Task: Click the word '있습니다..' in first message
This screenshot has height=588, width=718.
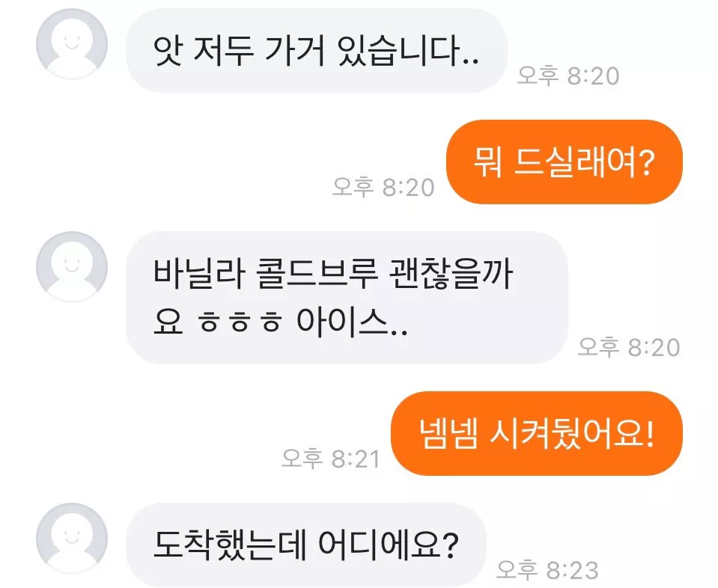Action: [x=408, y=50]
